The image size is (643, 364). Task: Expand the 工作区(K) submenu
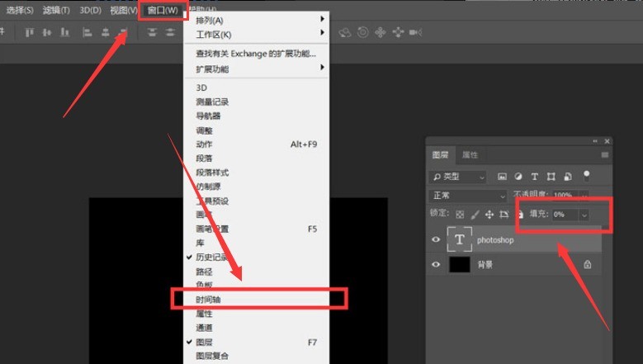[x=256, y=35]
